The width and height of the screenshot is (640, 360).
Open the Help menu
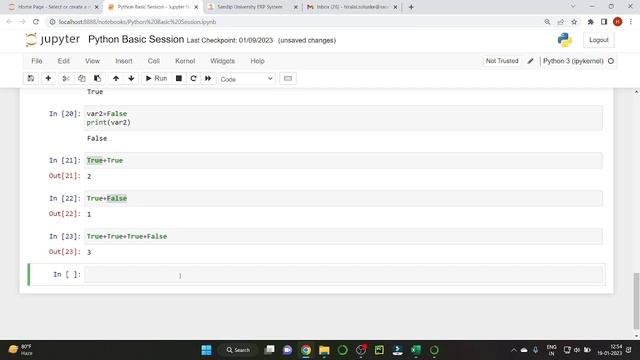[257, 61]
